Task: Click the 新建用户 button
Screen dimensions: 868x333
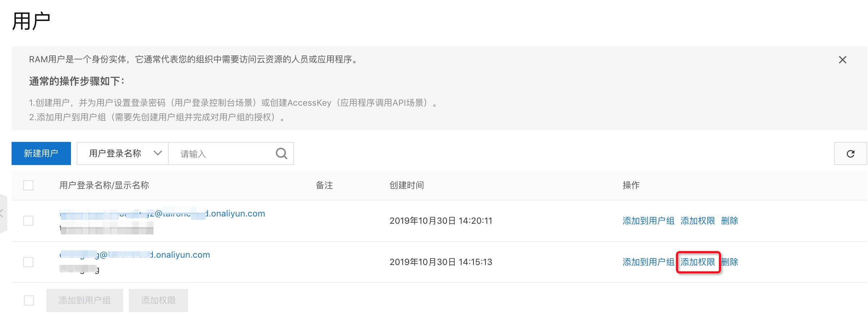Action: 41,153
